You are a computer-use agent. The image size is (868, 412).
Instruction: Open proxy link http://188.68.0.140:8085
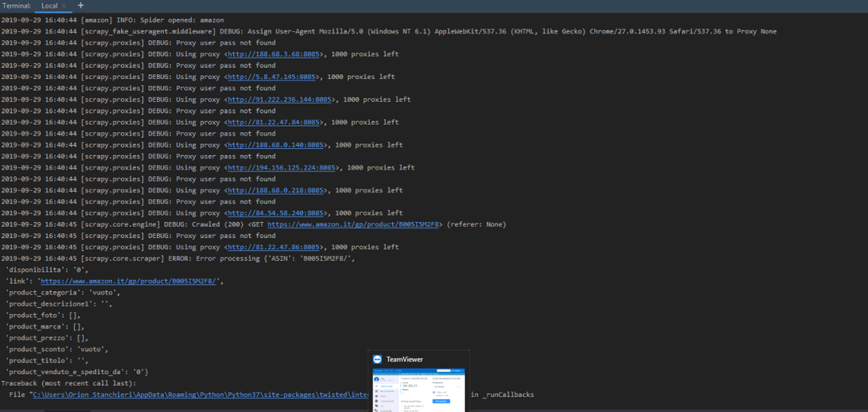(275, 145)
